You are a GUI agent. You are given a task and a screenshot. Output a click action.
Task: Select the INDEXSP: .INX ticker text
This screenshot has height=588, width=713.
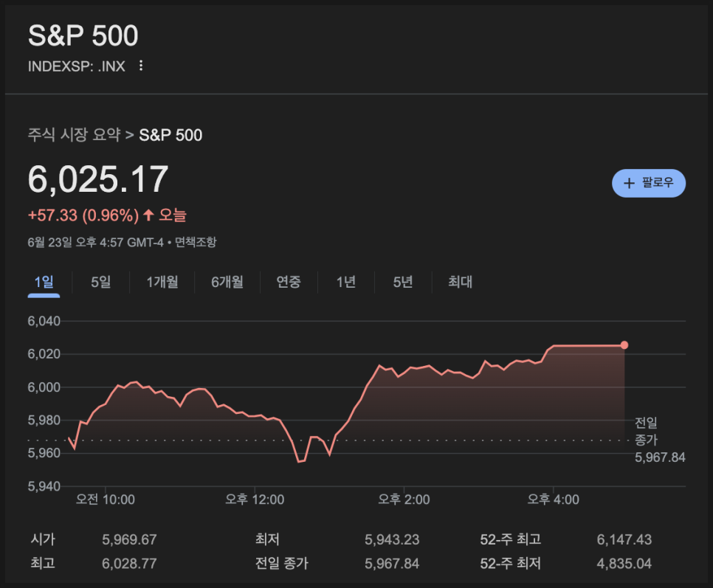(x=77, y=66)
